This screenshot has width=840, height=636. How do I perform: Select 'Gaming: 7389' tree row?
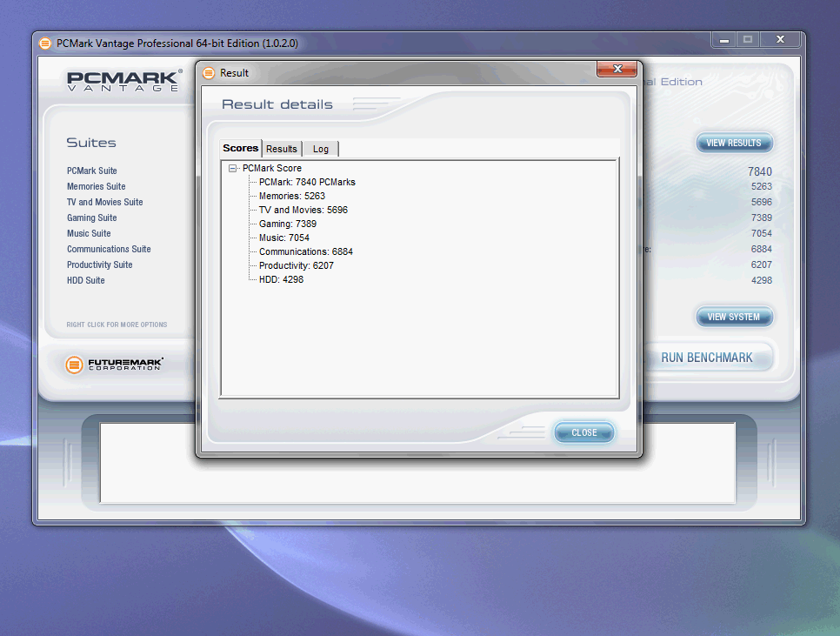pyautogui.click(x=288, y=224)
